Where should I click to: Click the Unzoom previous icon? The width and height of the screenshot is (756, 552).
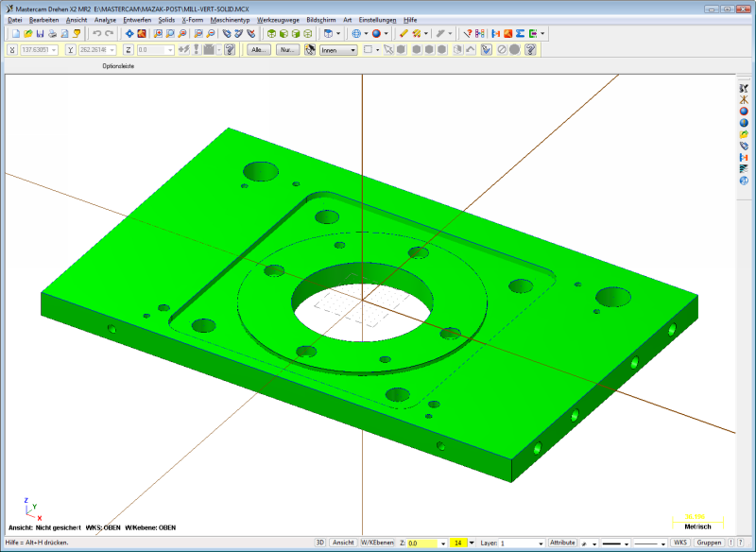[198, 34]
